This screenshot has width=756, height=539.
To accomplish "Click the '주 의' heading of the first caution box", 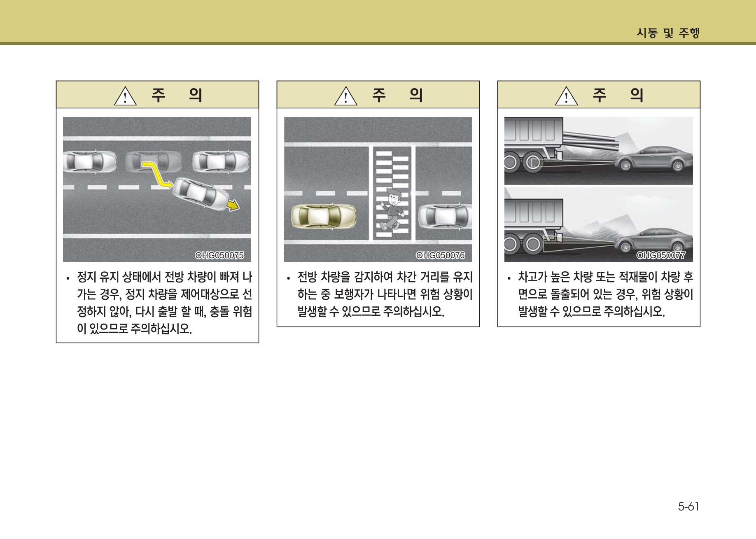I will 177,95.
